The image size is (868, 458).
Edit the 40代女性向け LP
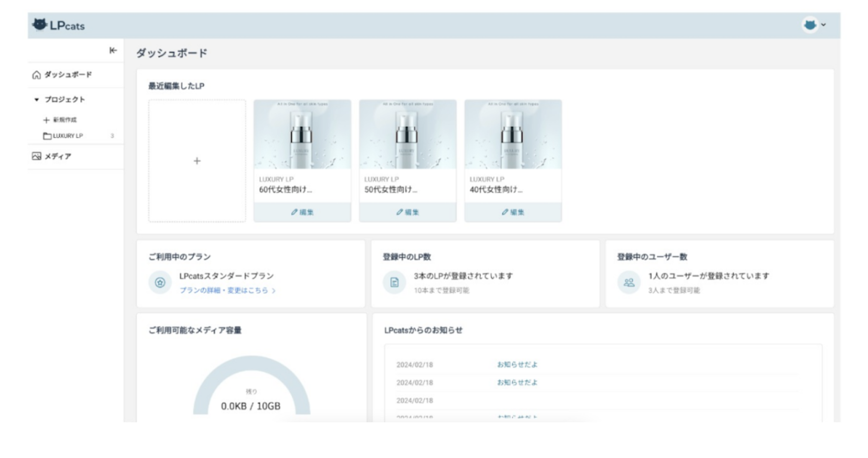513,212
